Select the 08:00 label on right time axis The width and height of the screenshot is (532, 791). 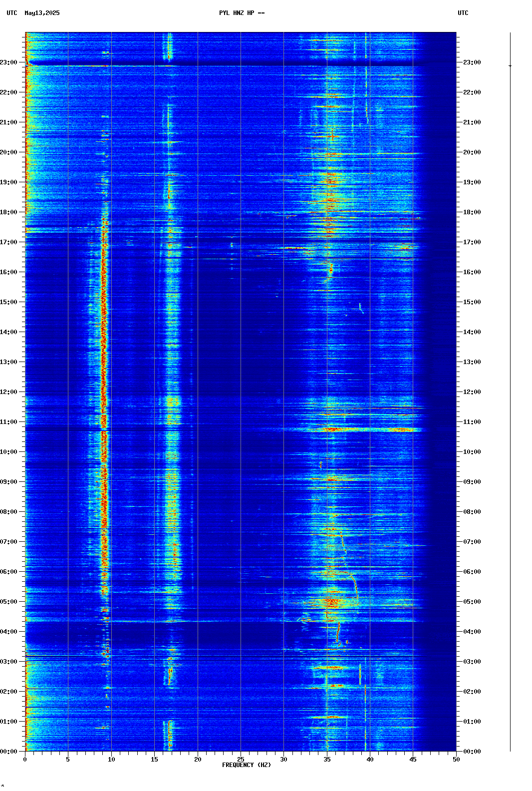pyautogui.click(x=472, y=512)
